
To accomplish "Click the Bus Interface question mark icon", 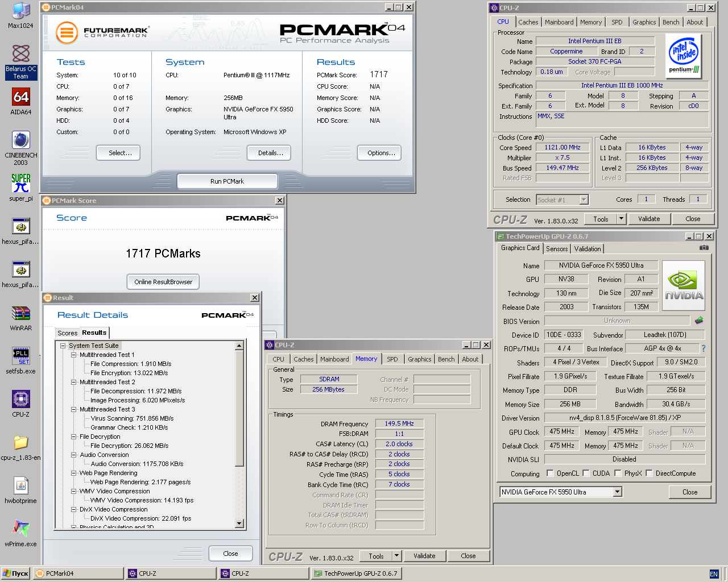I will pyautogui.click(x=704, y=348).
